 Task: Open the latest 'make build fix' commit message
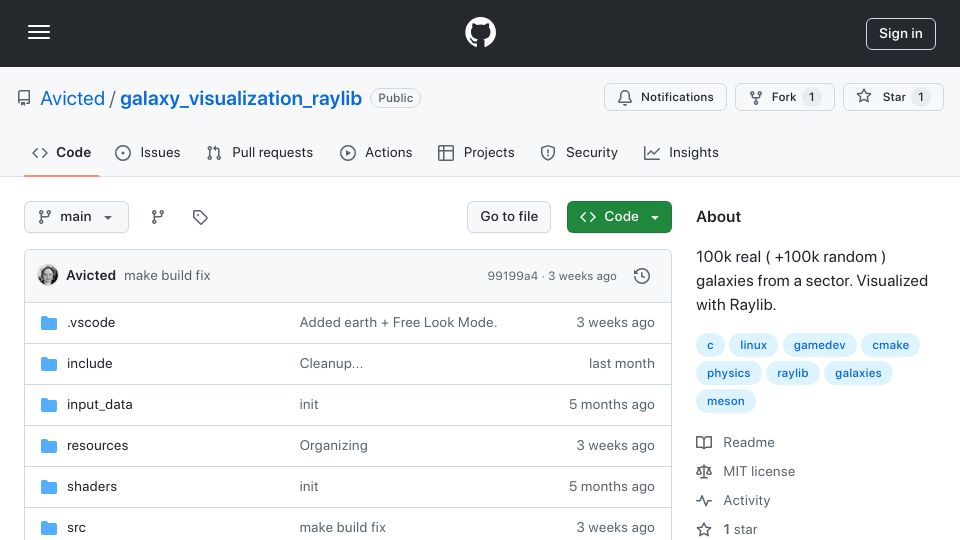167,276
